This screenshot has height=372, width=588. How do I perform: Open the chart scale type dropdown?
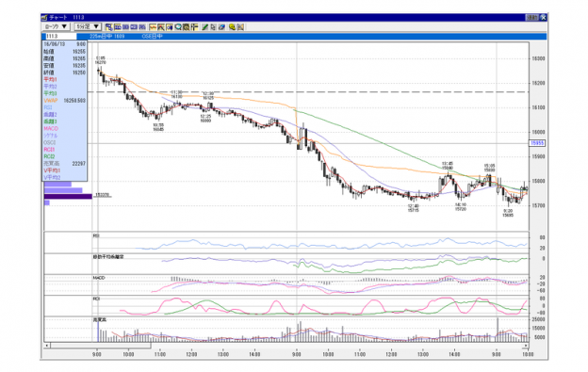(56, 26)
